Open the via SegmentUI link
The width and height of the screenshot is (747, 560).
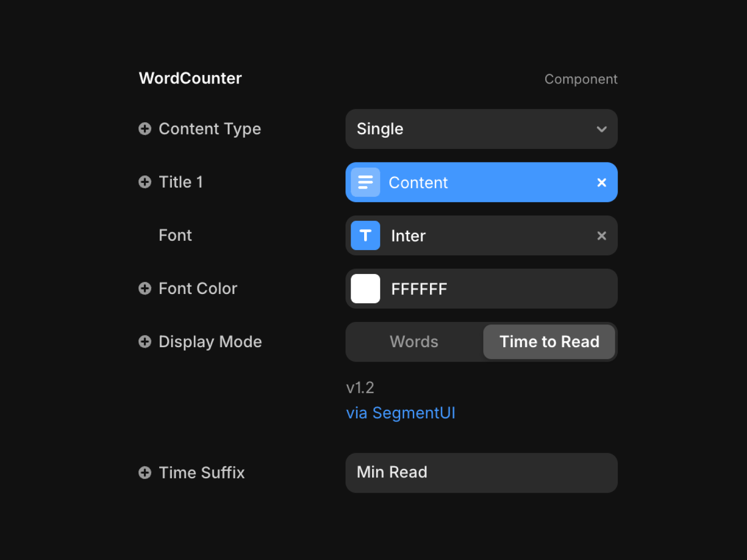coord(401,413)
